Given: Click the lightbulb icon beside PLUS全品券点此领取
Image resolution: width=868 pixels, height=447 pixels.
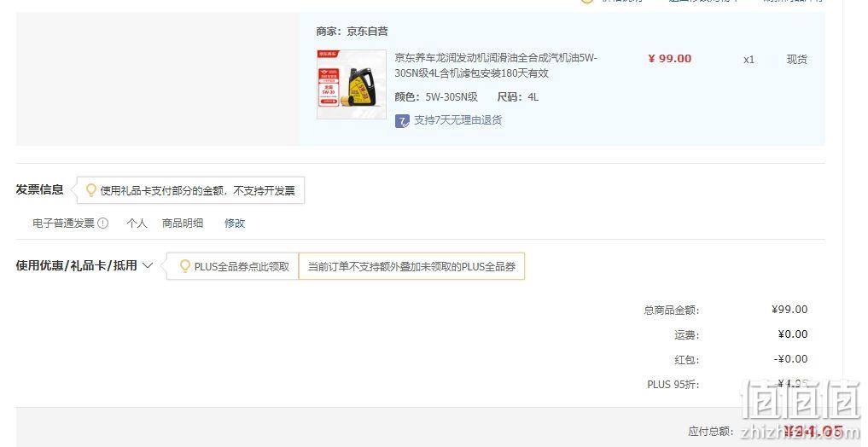Looking at the screenshot, I should (x=185, y=266).
